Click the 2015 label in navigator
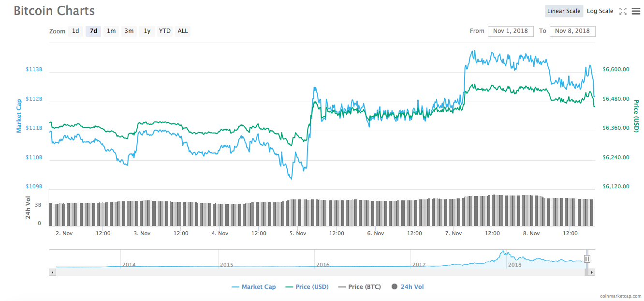The height and width of the screenshot is (301, 644). click(227, 265)
